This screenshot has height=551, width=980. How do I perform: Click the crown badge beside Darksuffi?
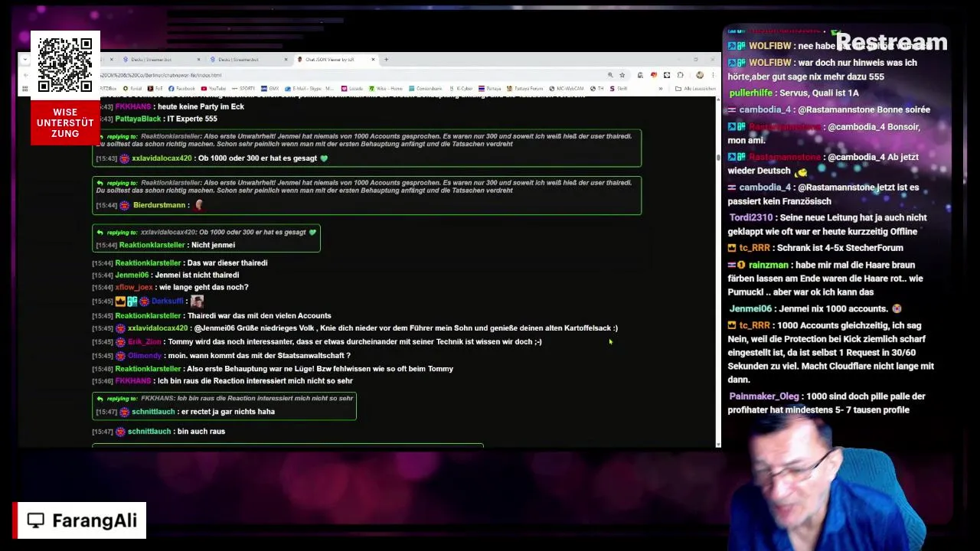120,302
